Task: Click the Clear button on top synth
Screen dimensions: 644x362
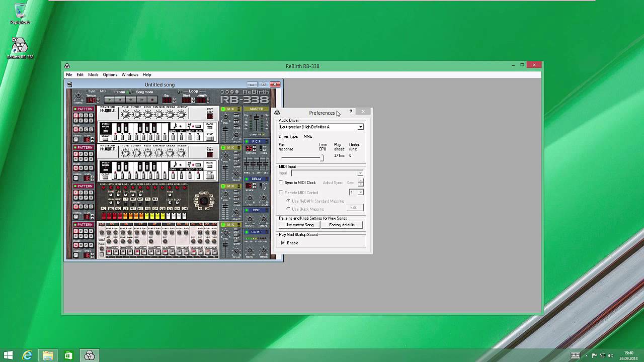Action: (105, 139)
